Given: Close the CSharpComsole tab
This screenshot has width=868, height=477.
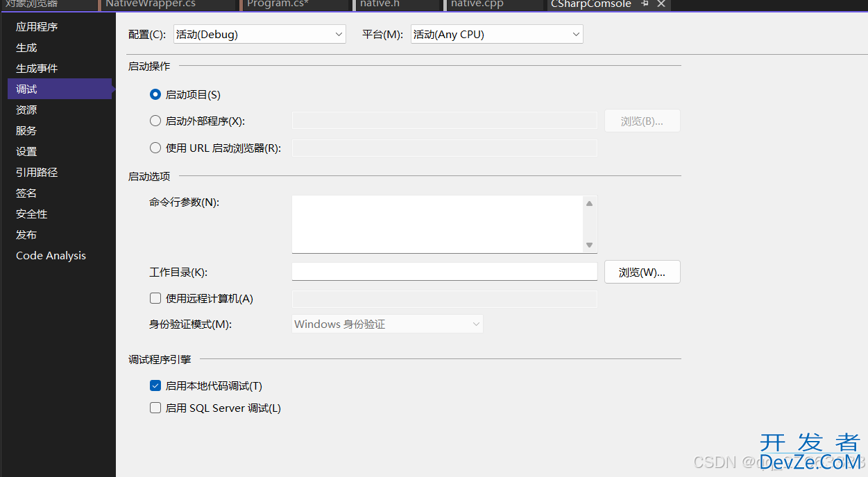Looking at the screenshot, I should [661, 4].
